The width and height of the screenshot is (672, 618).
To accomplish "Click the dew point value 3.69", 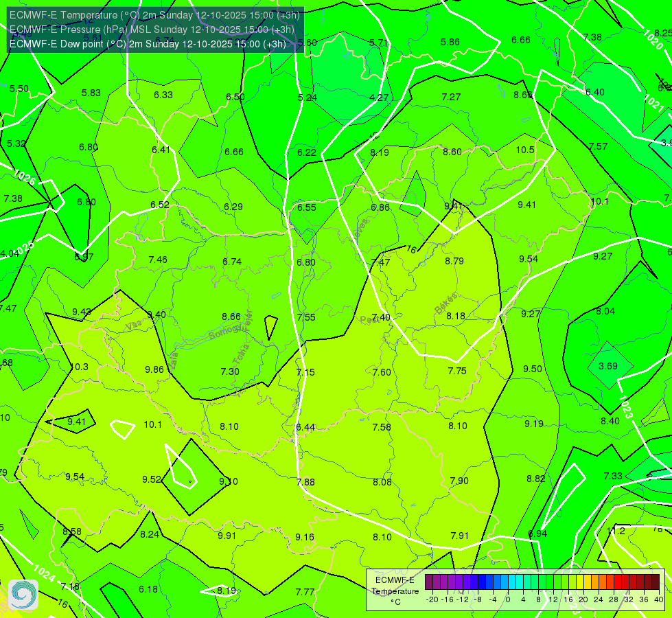I will [x=607, y=366].
